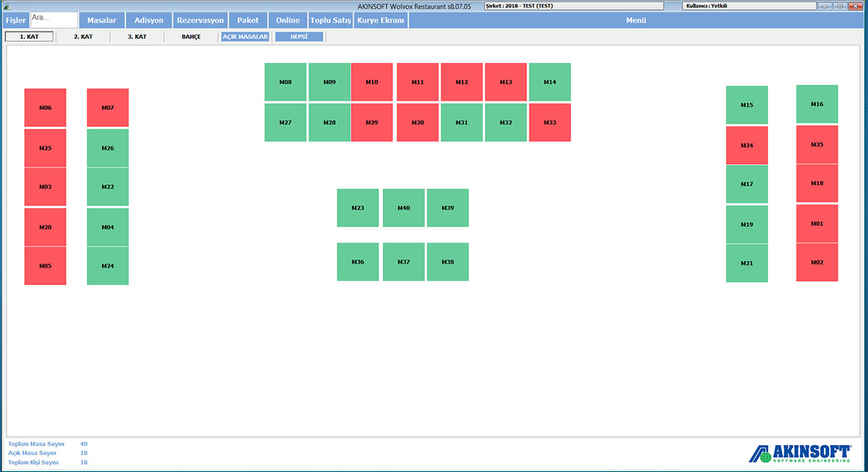Image resolution: width=868 pixels, height=472 pixels.
Task: Open table M28
Action: (330, 123)
